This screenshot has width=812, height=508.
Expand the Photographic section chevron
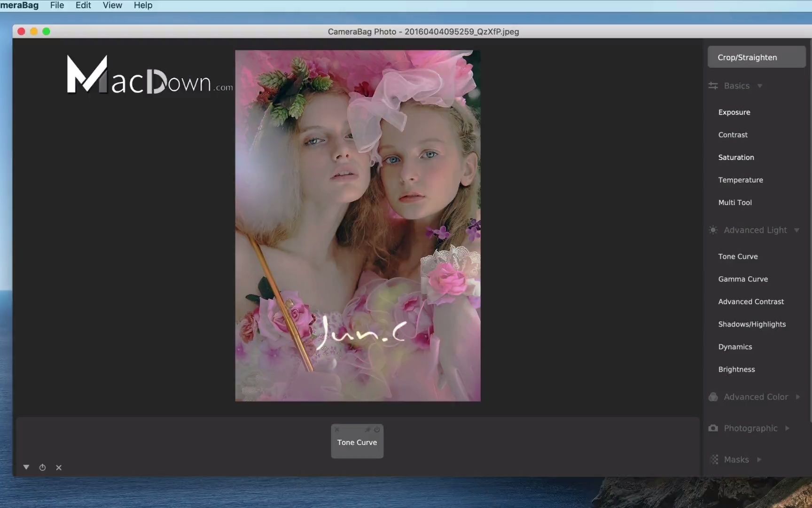[x=788, y=428]
